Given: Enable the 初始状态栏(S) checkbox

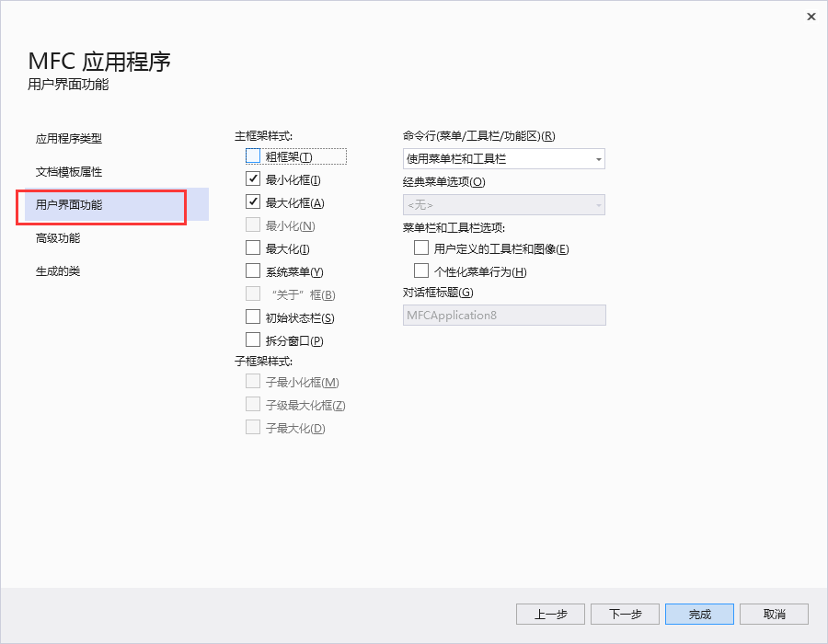Looking at the screenshot, I should (253, 317).
